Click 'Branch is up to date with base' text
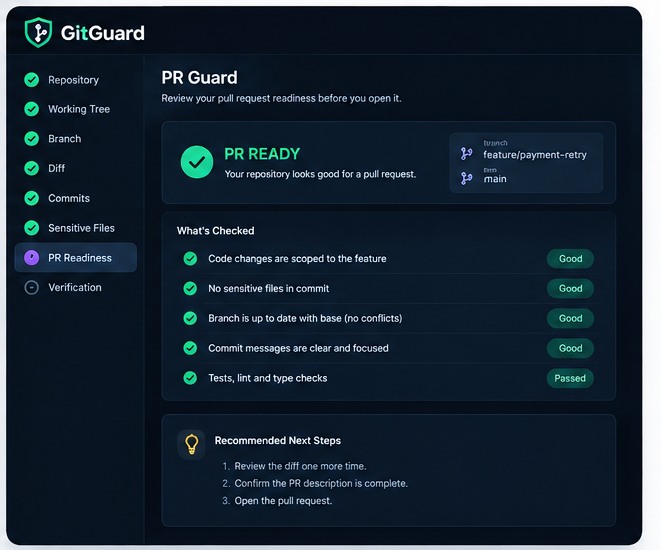The image size is (661, 550). coord(305,319)
